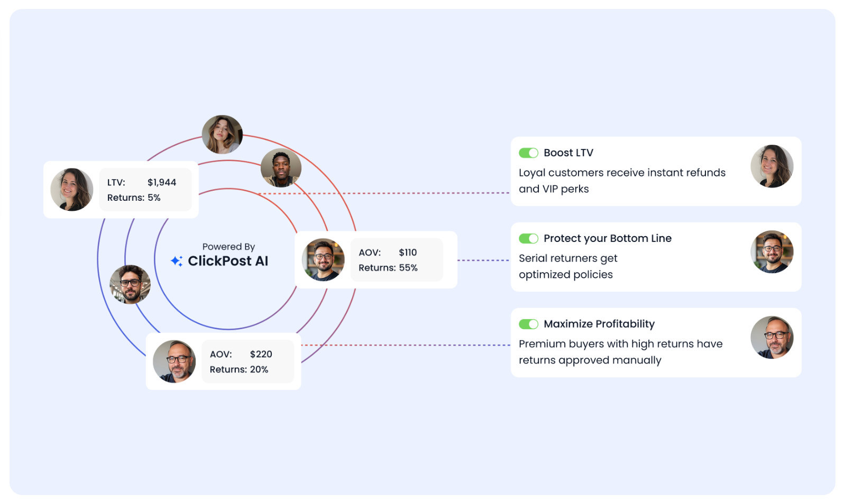Select the avatar in Protect your Bottom Line card

(771, 252)
